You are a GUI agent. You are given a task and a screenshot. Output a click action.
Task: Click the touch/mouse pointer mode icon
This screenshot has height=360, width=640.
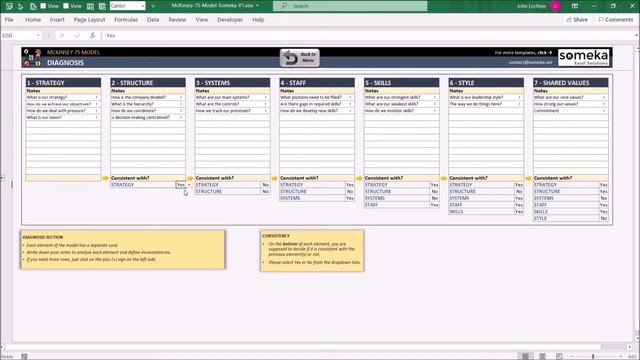point(21,6)
